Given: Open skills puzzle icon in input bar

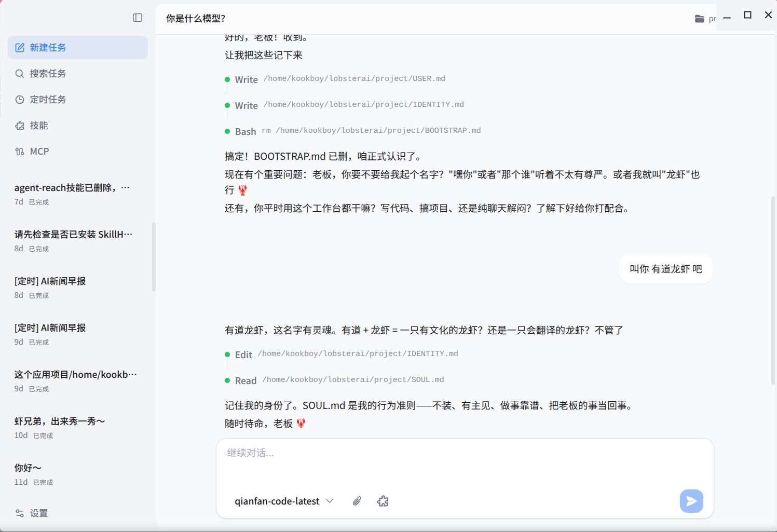Looking at the screenshot, I should (x=383, y=501).
